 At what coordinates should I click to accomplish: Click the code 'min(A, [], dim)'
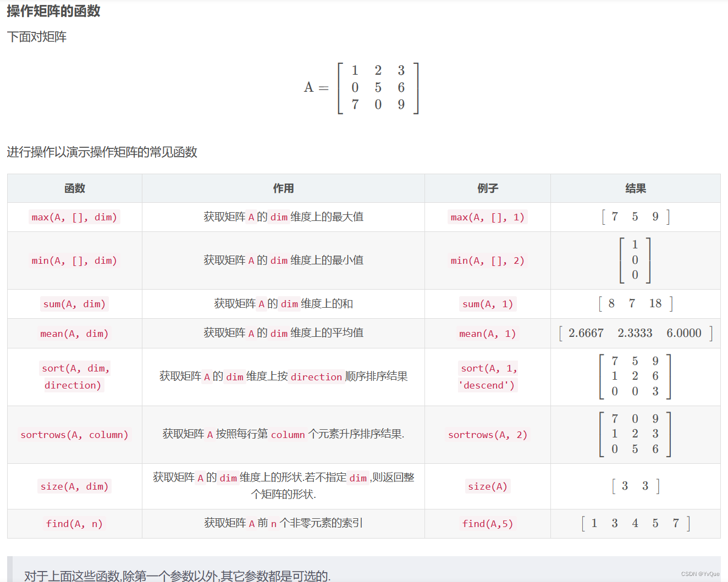click(x=74, y=260)
